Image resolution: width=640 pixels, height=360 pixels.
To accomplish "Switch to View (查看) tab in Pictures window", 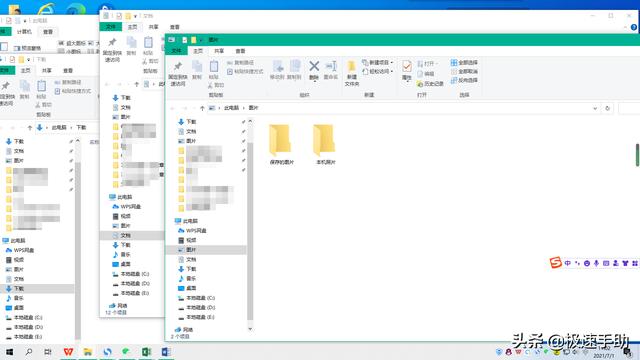I will coord(240,51).
